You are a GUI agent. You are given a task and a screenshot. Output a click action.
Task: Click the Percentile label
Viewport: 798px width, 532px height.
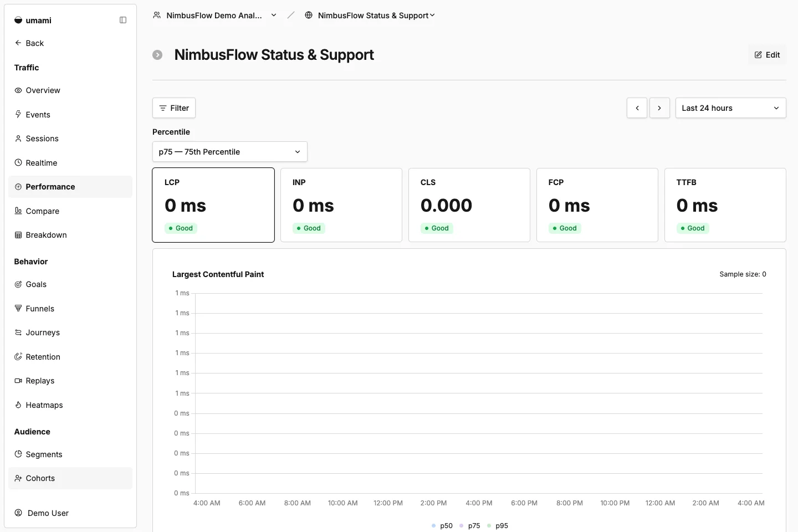pyautogui.click(x=171, y=132)
